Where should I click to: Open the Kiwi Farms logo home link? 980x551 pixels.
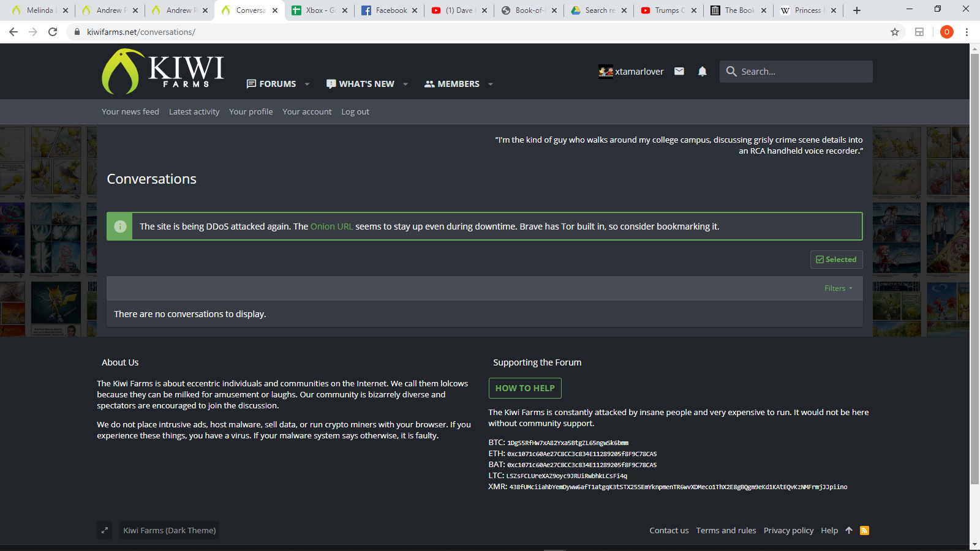coord(163,72)
